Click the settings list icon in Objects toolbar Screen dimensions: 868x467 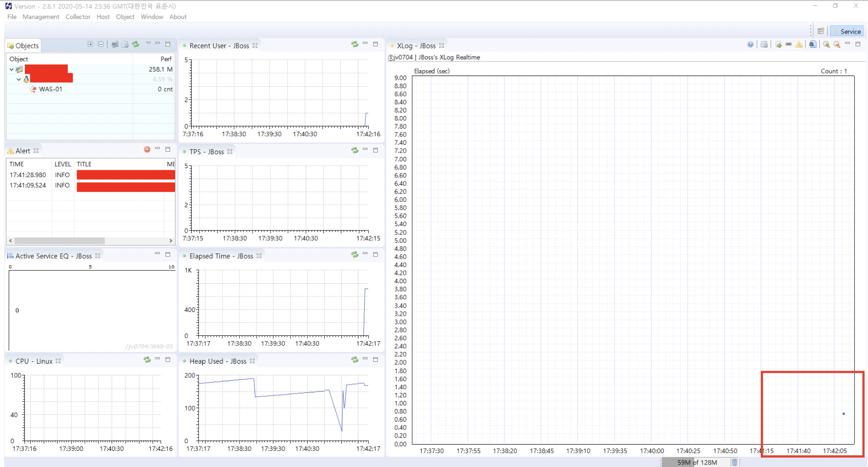click(125, 44)
